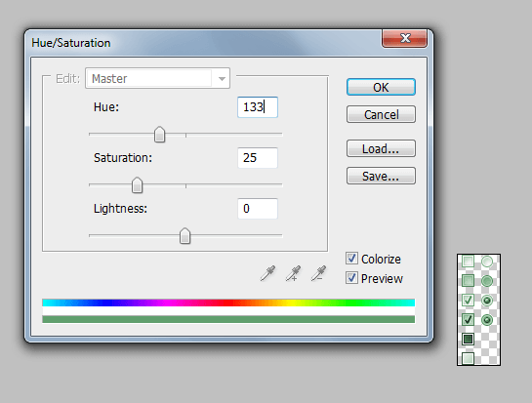Click the Lightness value field
The height and width of the screenshot is (403, 532).
258,208
